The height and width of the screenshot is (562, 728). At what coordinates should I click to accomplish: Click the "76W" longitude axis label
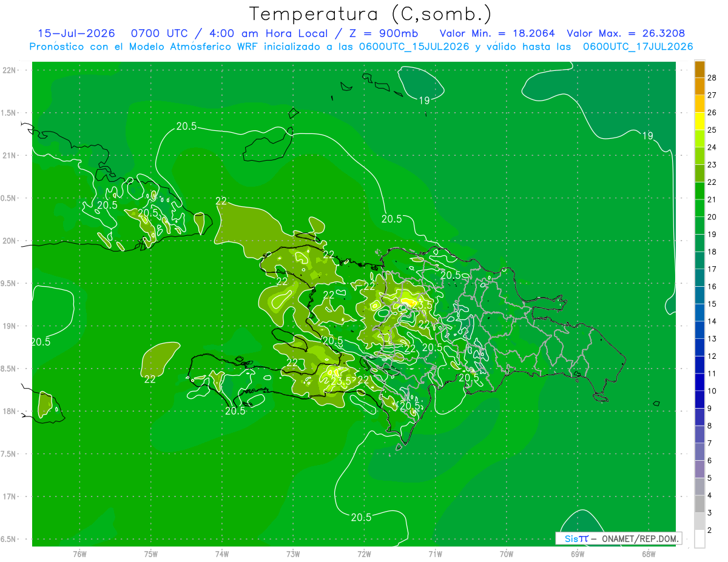[x=79, y=554]
